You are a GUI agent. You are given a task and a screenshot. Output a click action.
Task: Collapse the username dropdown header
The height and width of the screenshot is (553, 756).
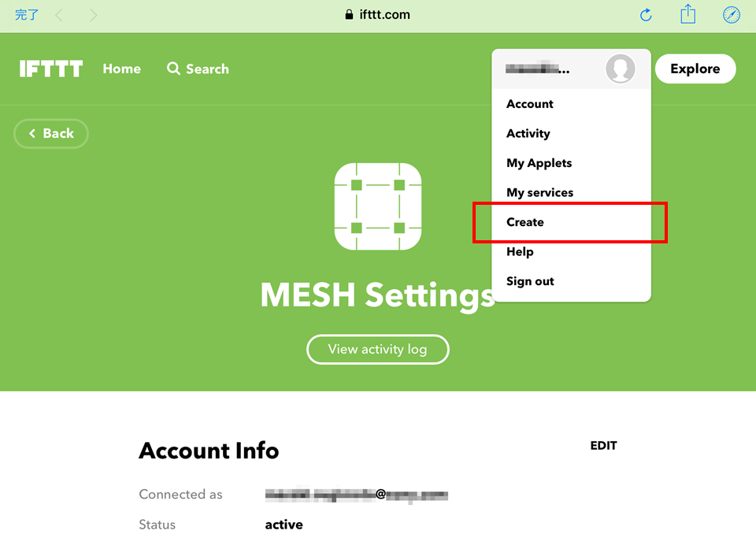tap(572, 69)
